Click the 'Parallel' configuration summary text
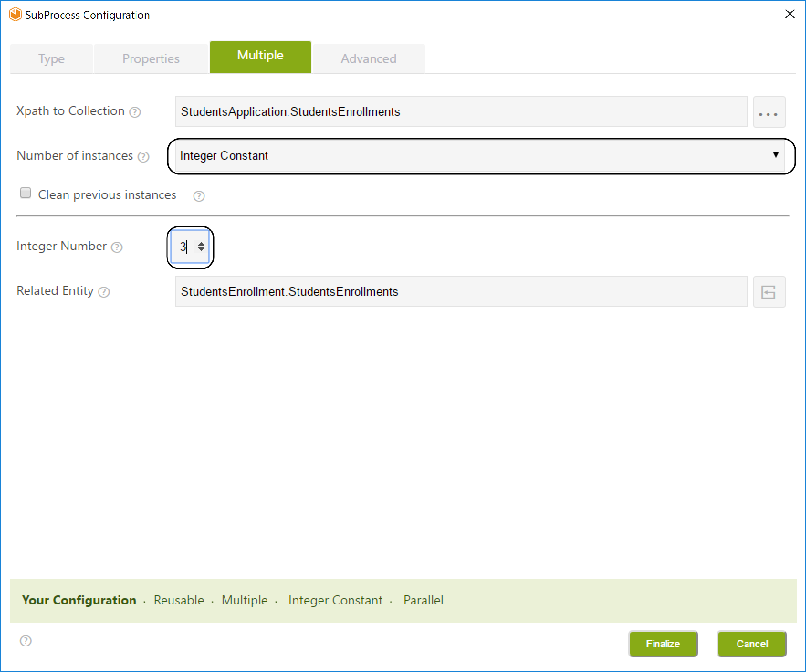The height and width of the screenshot is (672, 806). pos(424,600)
